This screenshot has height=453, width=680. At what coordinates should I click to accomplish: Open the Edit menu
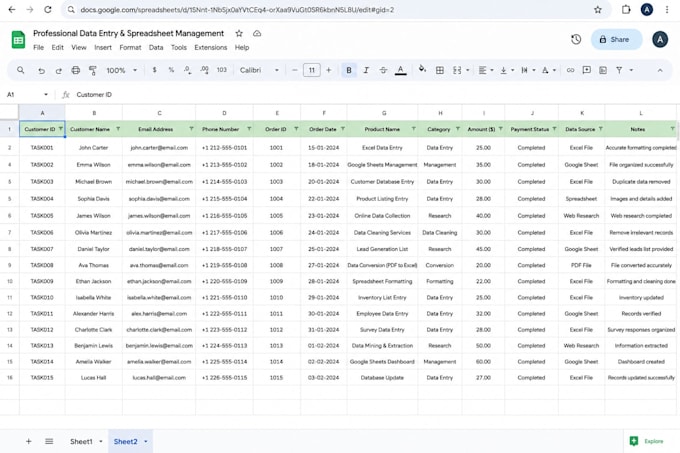click(x=57, y=47)
